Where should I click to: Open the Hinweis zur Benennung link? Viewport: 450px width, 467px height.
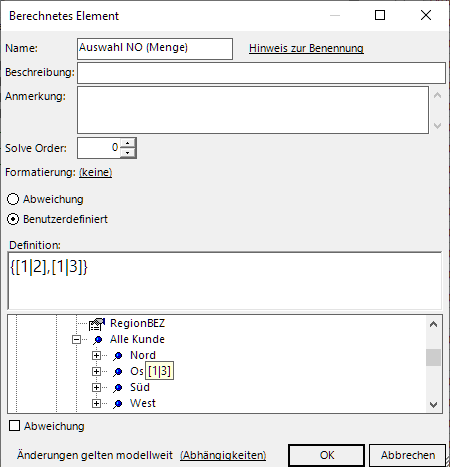306,48
